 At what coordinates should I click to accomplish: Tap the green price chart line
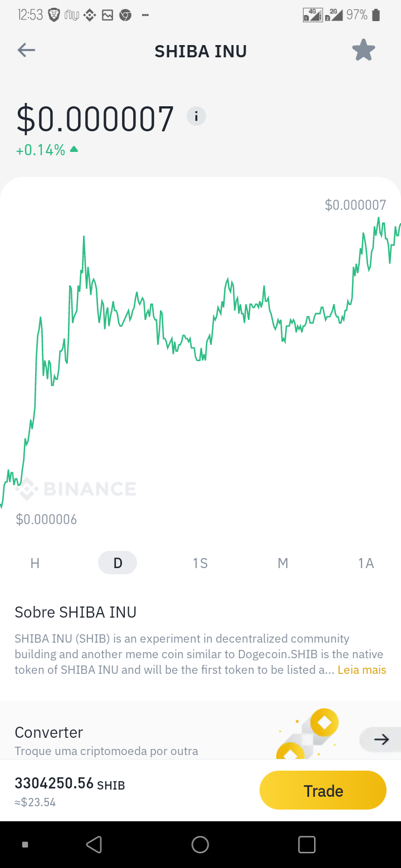tap(200, 334)
